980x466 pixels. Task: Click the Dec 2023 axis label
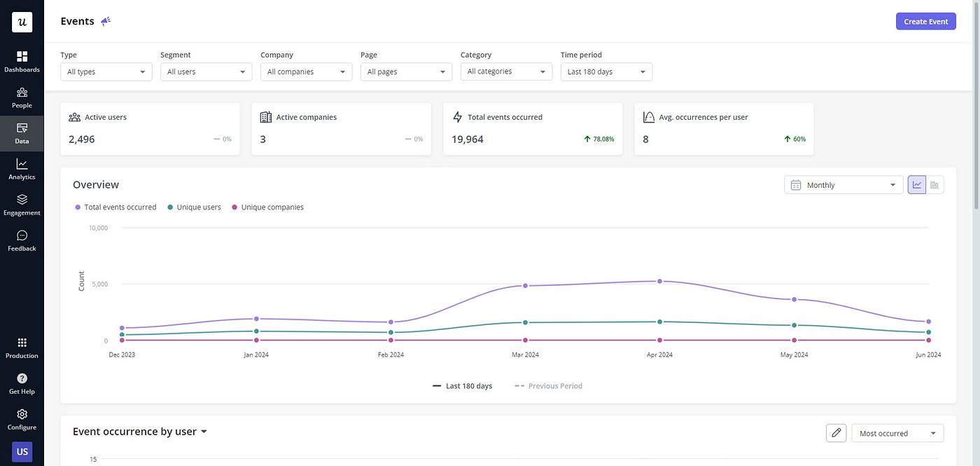click(122, 355)
